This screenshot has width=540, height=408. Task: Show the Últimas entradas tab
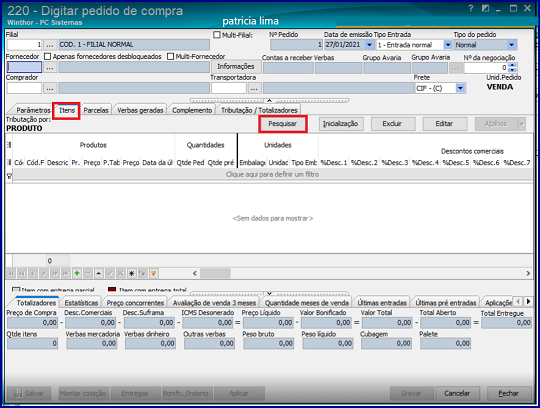click(x=382, y=303)
